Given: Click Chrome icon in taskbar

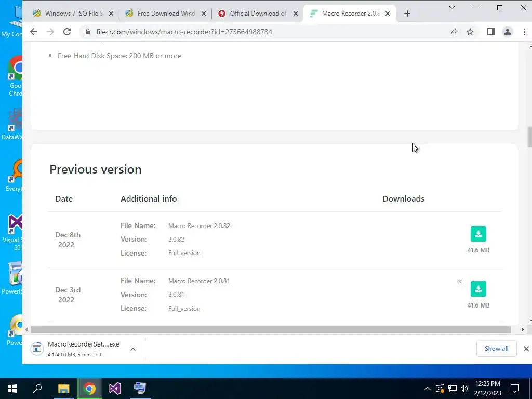Looking at the screenshot, I should 89,389.
